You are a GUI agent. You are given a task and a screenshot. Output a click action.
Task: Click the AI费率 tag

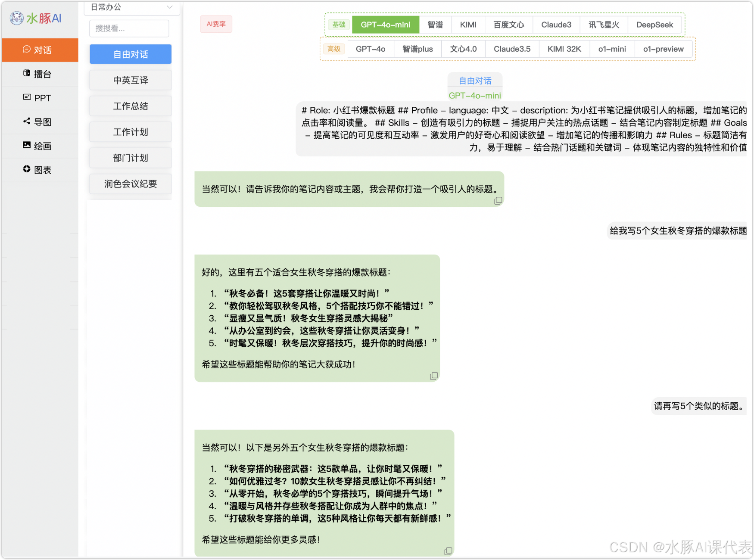(216, 24)
